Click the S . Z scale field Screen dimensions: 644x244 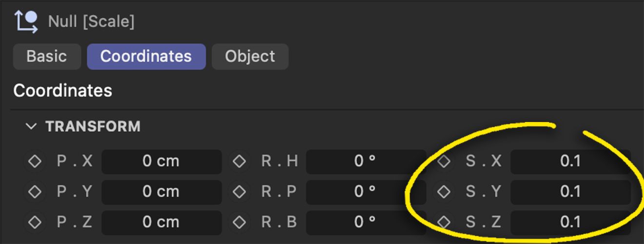click(x=570, y=222)
